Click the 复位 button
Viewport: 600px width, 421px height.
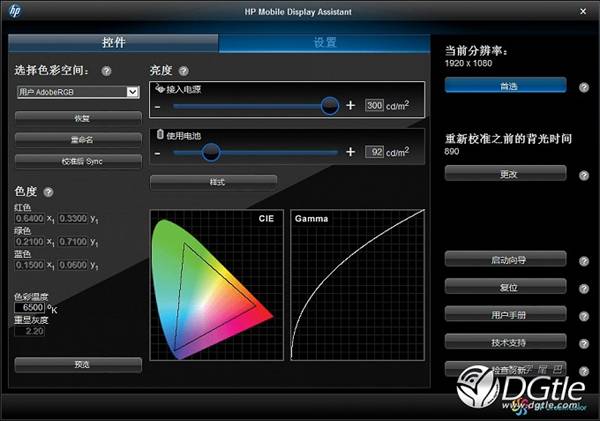point(505,287)
